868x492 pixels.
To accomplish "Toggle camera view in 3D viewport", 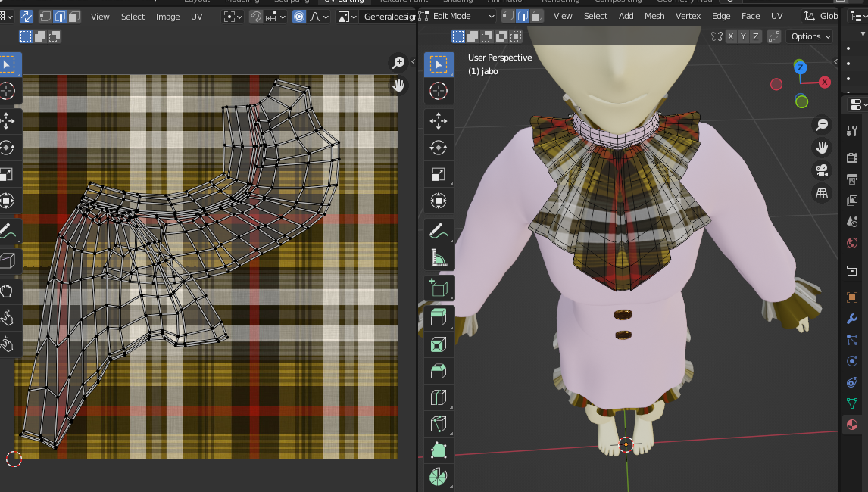I will click(822, 170).
